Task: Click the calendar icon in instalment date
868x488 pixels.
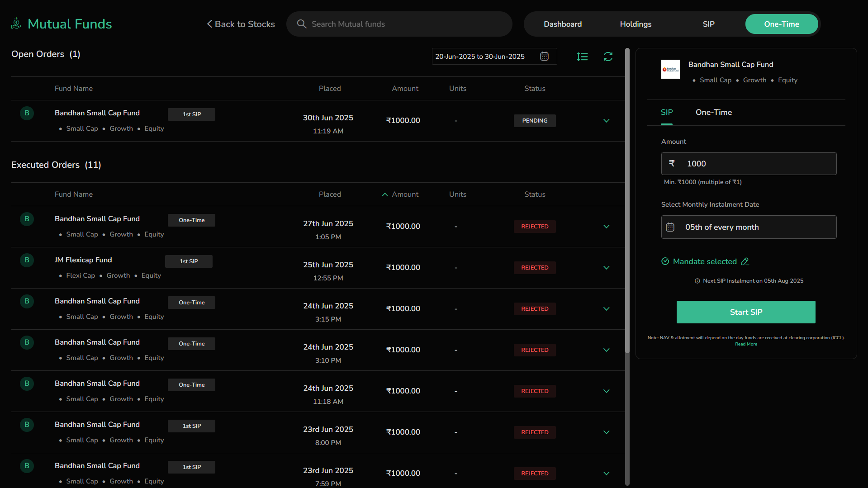Action: (x=670, y=227)
